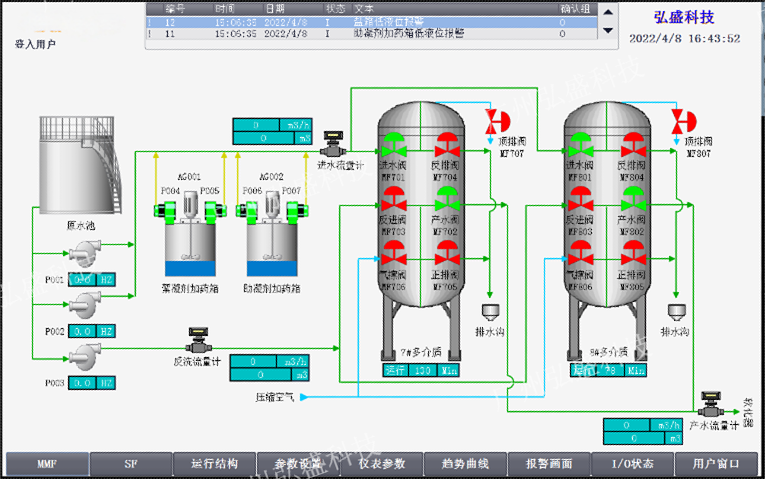Click the 絮凝剂加药箱 dosing tank
The width and height of the screenshot is (765, 479).
click(190, 249)
